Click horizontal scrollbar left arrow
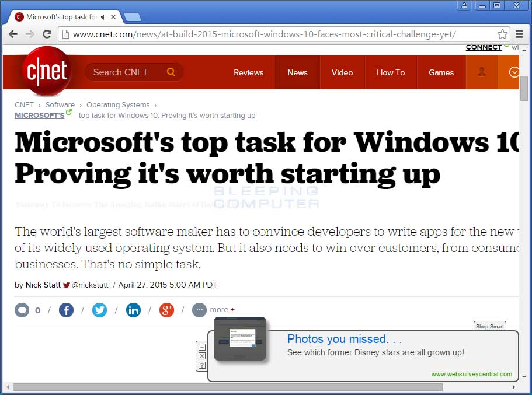Image resolution: width=532 pixels, height=395 pixels. (x=8, y=387)
